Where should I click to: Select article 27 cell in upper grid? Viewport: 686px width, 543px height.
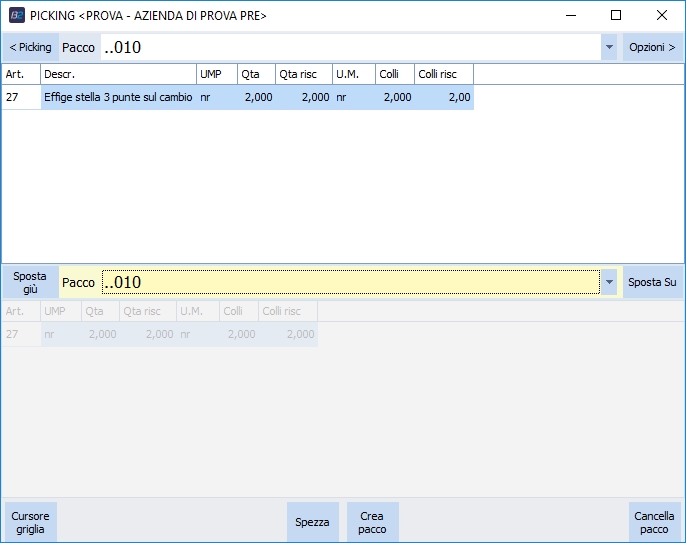tap(21, 97)
